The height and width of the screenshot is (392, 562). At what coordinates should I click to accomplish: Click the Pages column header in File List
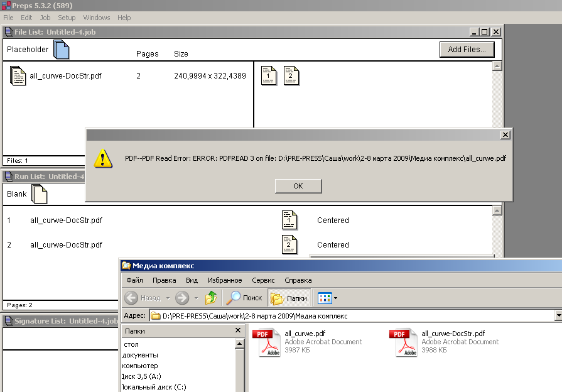[148, 54]
